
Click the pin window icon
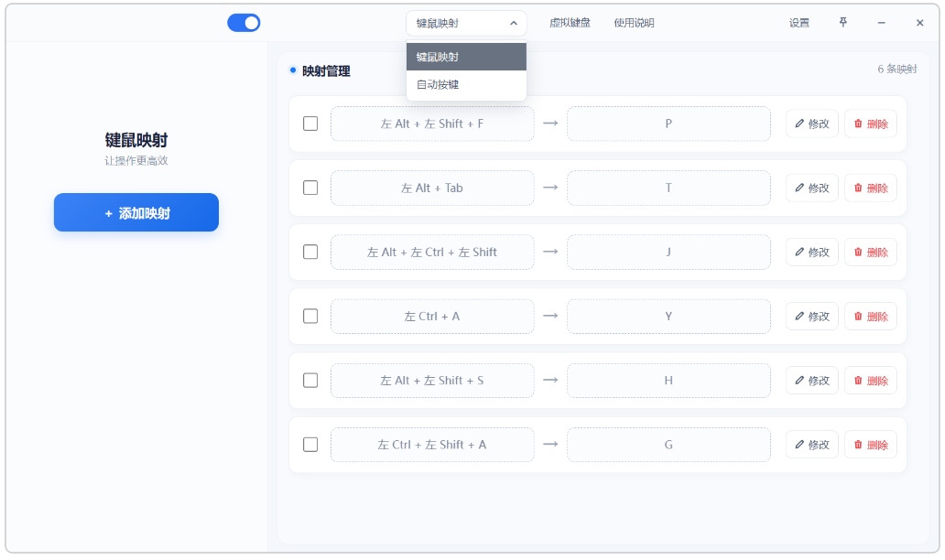[843, 22]
